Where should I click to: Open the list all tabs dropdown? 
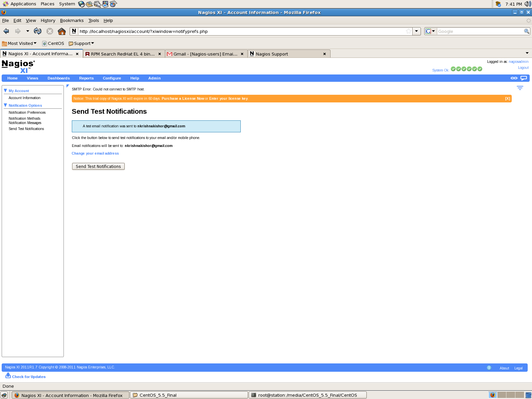527,53
